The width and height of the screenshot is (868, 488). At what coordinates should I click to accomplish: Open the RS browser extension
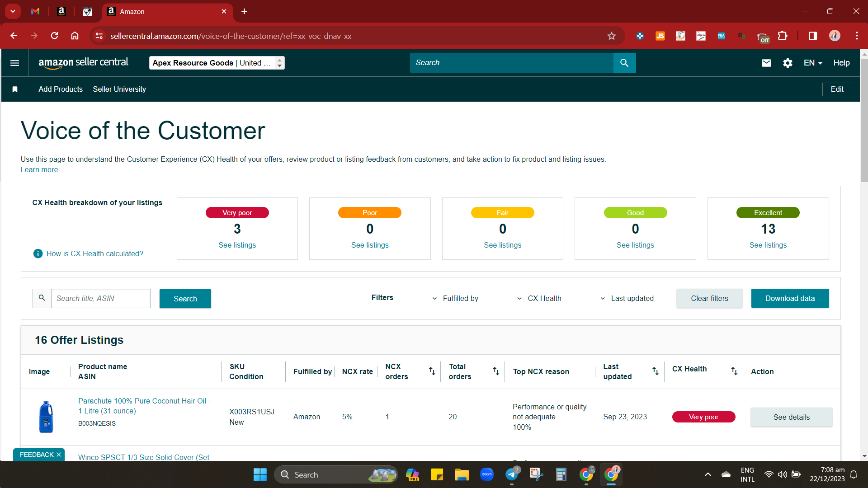(741, 36)
